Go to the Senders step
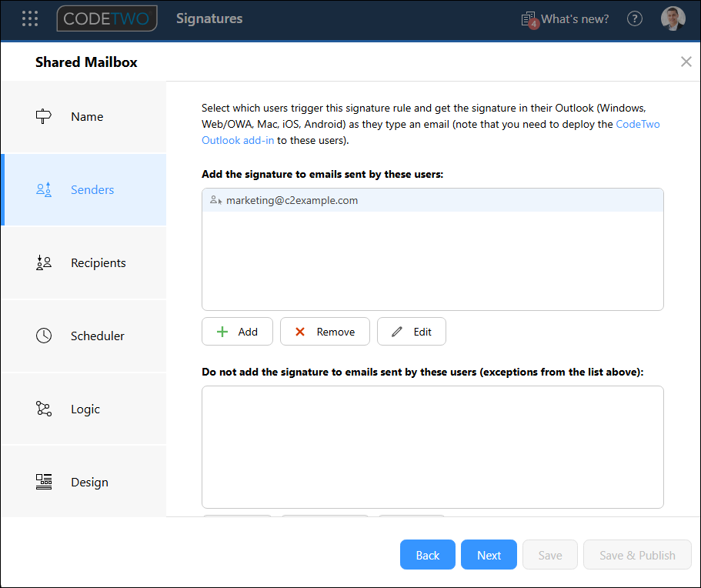The width and height of the screenshot is (701, 588). tap(83, 189)
